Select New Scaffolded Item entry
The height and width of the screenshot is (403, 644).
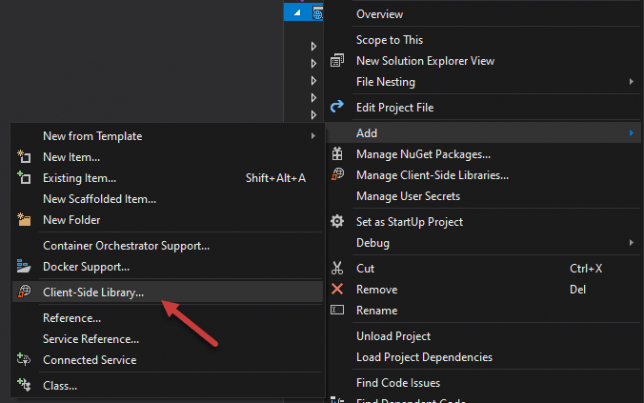tap(99, 199)
